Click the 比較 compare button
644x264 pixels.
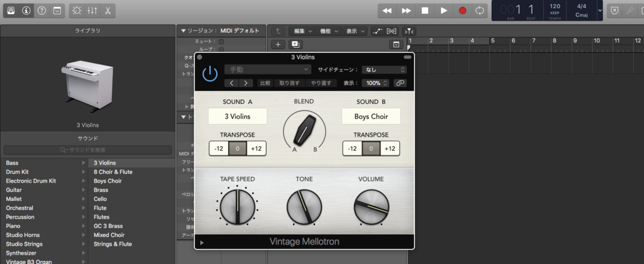pyautogui.click(x=265, y=83)
